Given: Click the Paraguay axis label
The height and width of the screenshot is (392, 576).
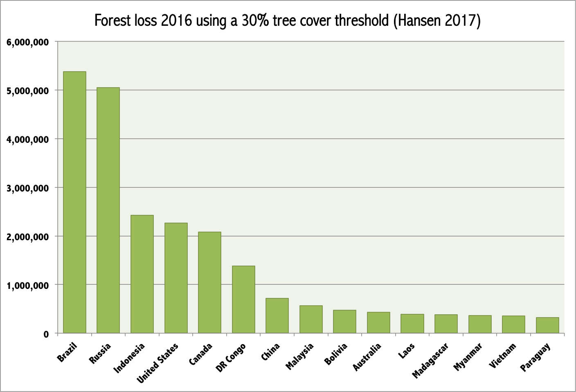Looking at the screenshot, I should (x=535, y=357).
